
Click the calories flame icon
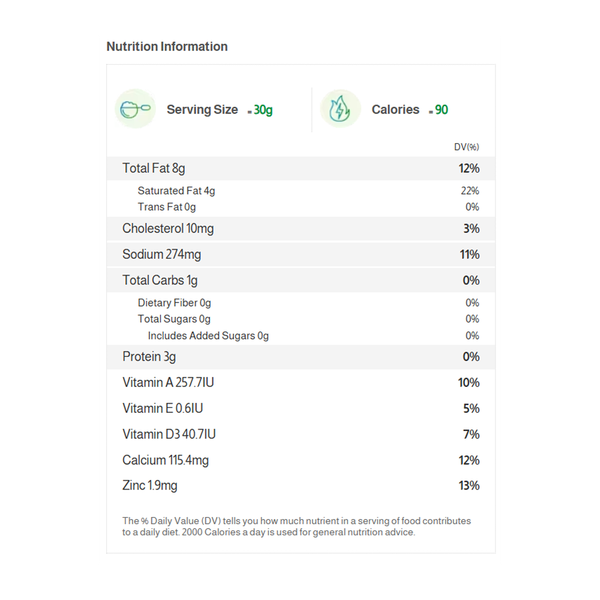340,109
